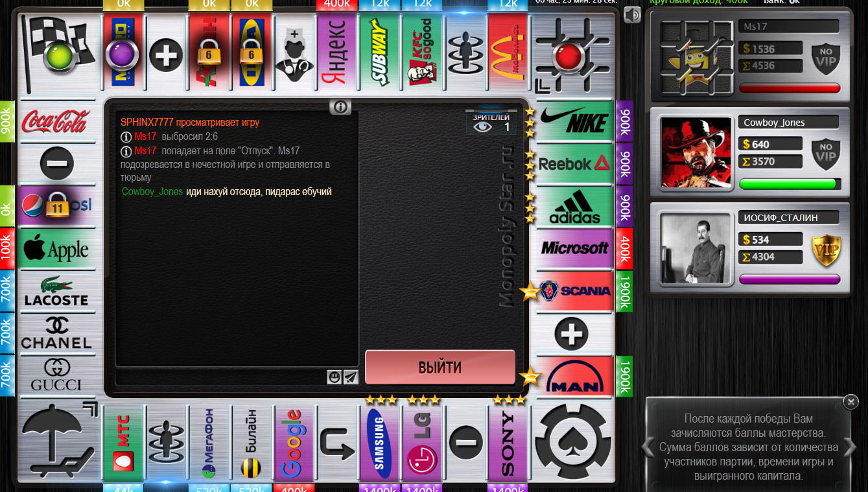This screenshot has height=492, width=868.
Task: Select the Nike board tile
Action: 575,122
